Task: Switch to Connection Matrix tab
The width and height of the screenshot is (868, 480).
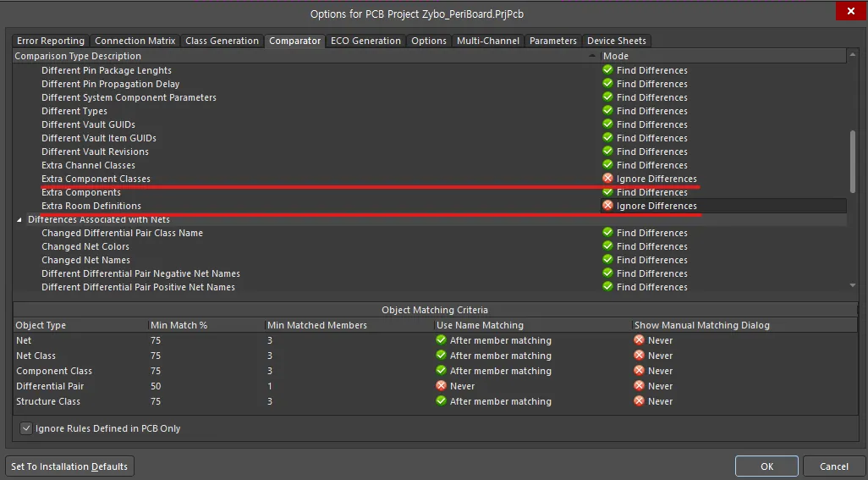Action: pyautogui.click(x=135, y=41)
